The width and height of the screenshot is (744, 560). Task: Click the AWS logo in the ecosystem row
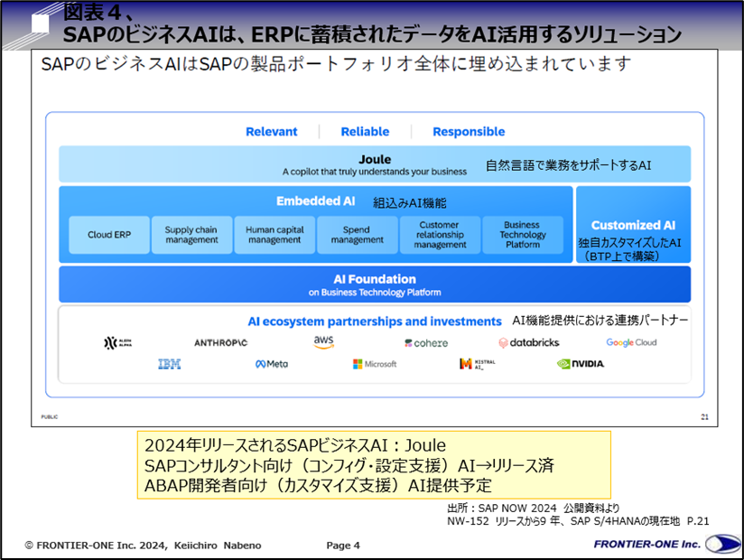click(x=322, y=341)
